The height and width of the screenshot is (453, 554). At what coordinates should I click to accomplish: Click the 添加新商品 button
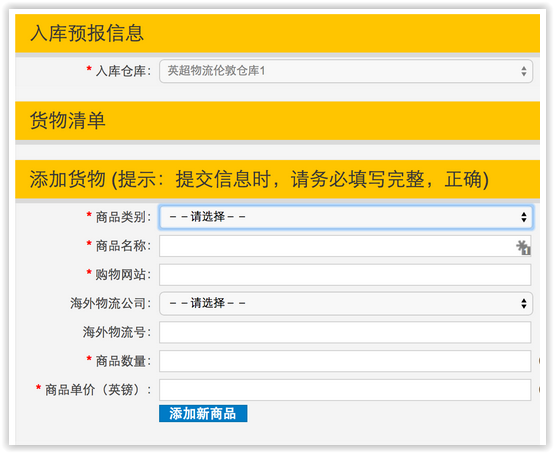coord(203,413)
